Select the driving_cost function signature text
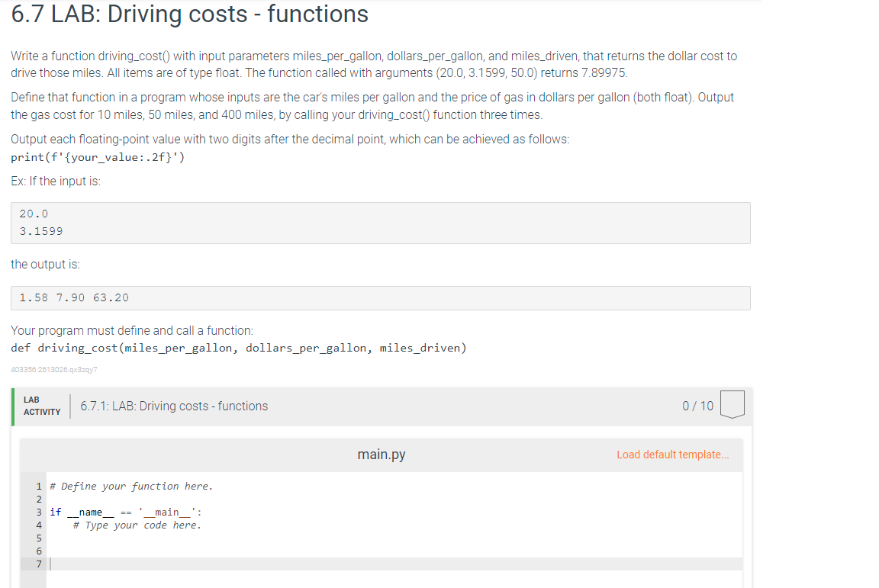 point(239,348)
